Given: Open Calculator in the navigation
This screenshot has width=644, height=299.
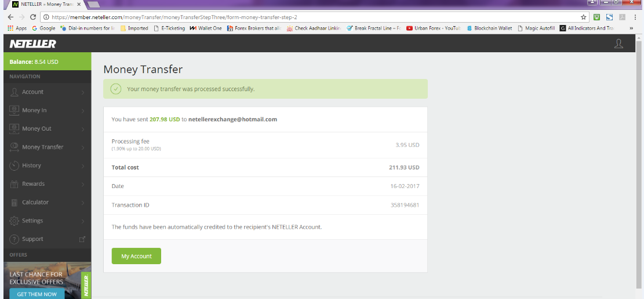Looking at the screenshot, I should pyautogui.click(x=47, y=203).
